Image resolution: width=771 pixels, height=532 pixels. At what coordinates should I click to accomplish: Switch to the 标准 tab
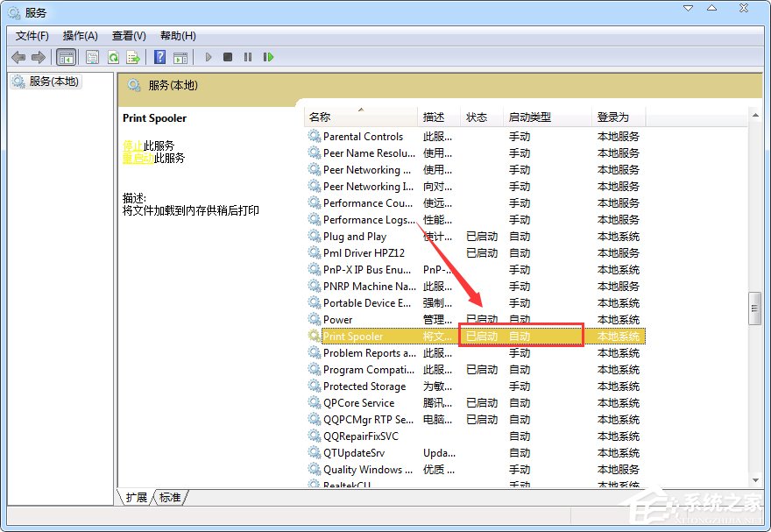pos(170,497)
